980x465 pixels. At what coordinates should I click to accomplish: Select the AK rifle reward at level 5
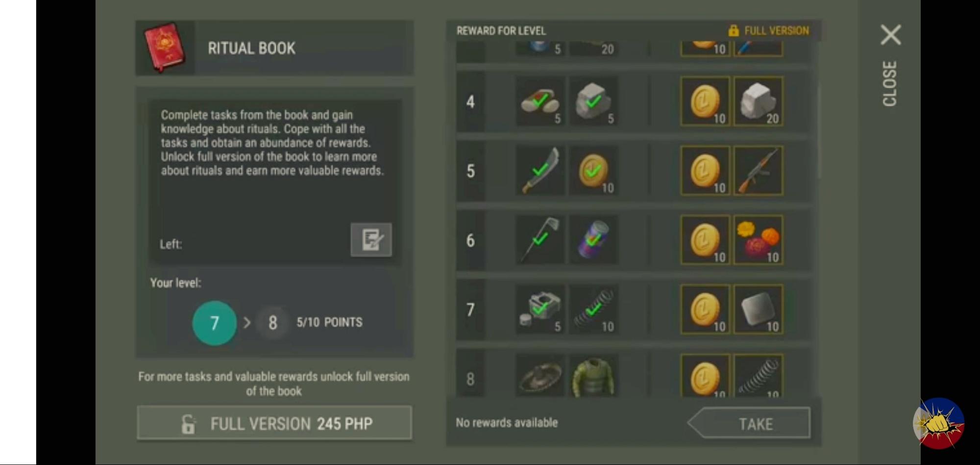tap(758, 171)
